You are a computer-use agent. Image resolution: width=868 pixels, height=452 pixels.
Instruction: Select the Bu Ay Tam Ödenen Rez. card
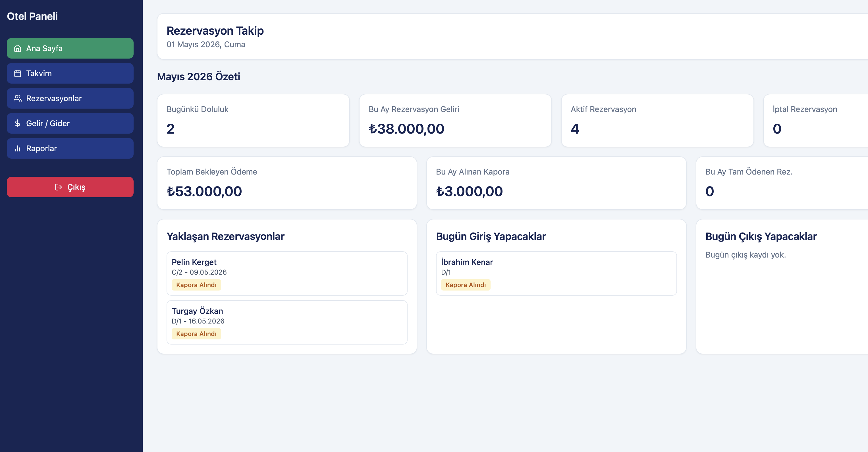click(x=782, y=183)
